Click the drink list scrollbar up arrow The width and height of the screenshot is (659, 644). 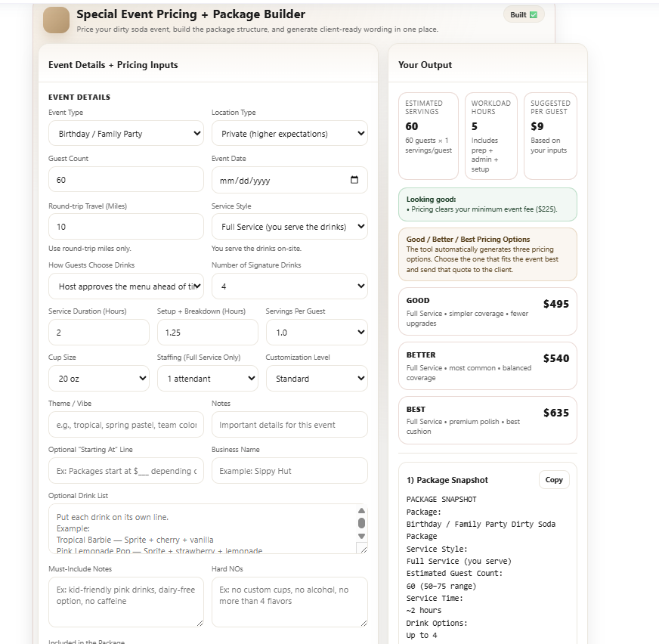tap(361, 511)
